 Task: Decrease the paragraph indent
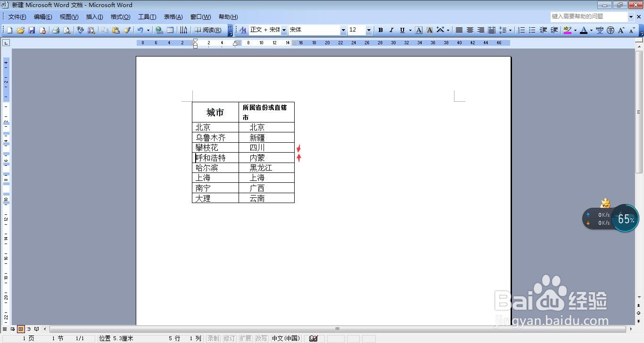(543, 30)
